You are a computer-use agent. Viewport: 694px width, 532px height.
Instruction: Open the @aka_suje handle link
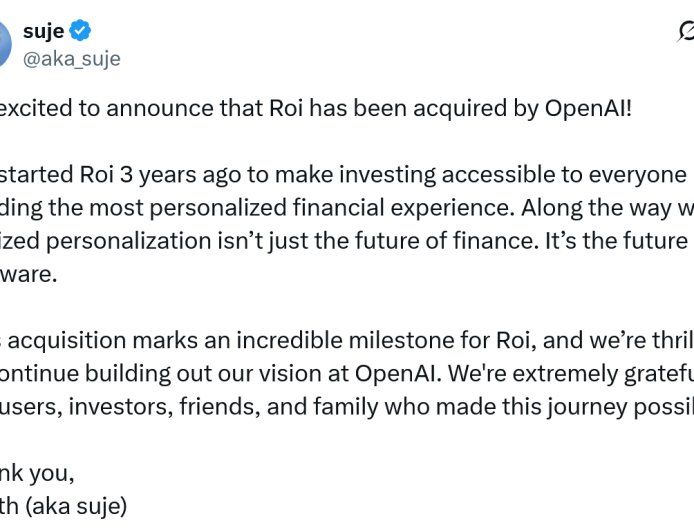[71, 59]
